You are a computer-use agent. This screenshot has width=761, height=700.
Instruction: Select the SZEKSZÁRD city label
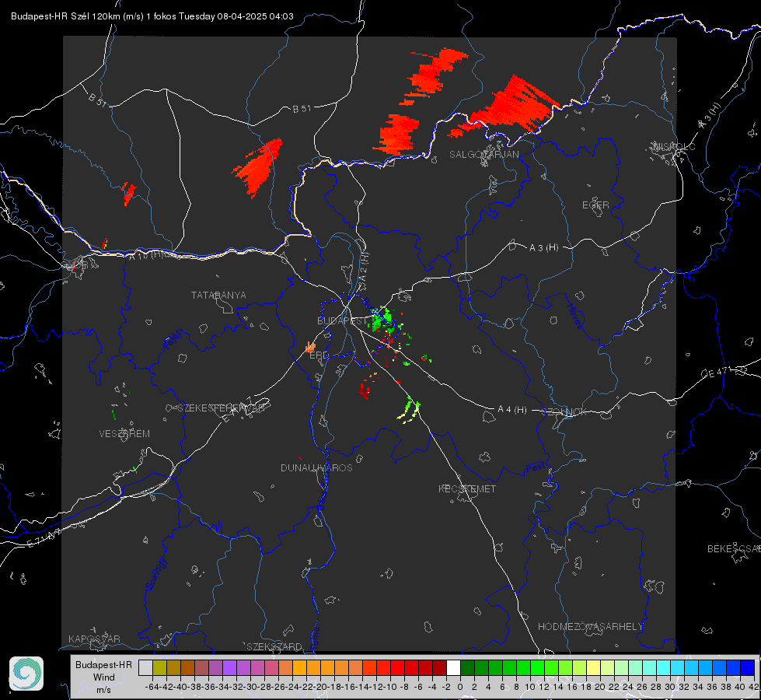(x=274, y=646)
